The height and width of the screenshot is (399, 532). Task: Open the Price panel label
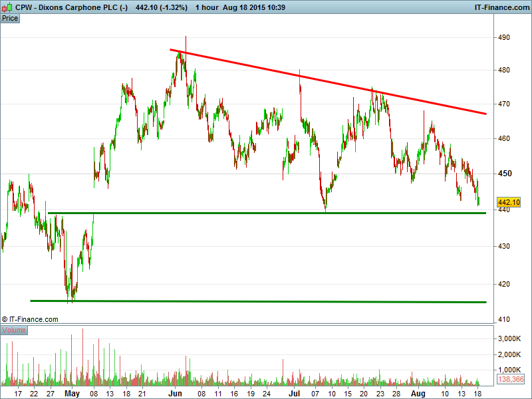coord(10,19)
